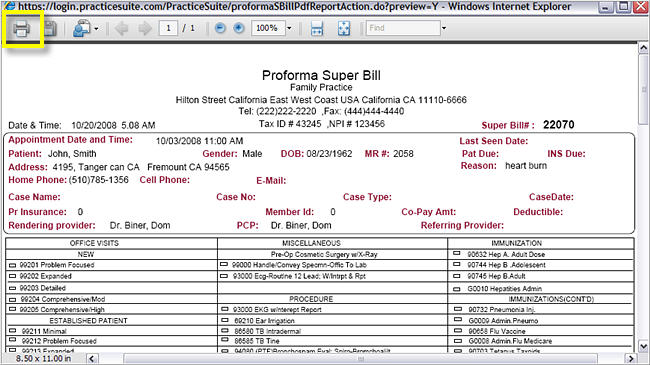This screenshot has height=365, width=650.
Task: Click the horizontal scrollbar left arrow
Action: (92, 359)
